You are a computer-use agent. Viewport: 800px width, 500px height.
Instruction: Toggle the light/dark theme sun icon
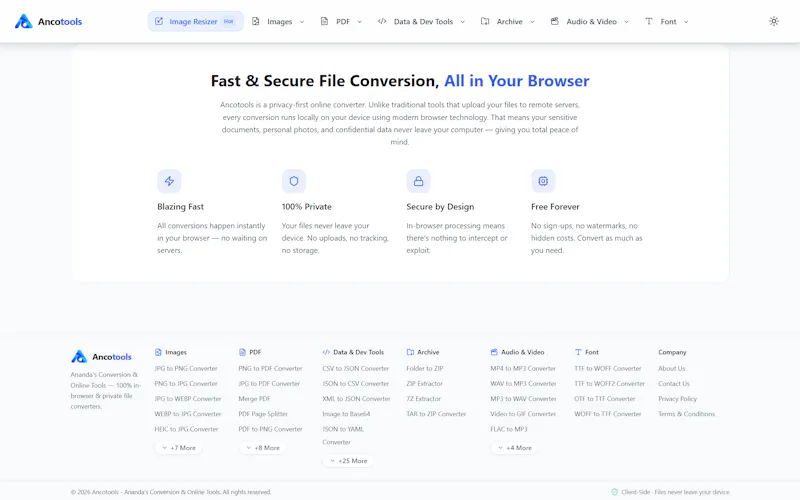773,21
